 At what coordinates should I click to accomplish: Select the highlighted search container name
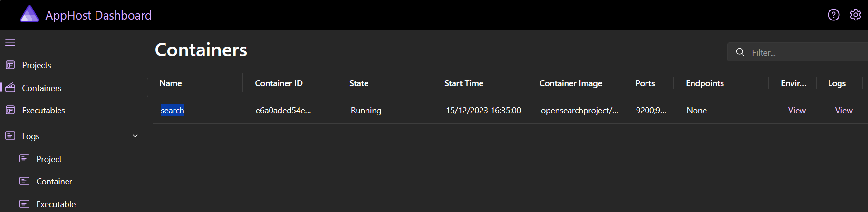(172, 111)
